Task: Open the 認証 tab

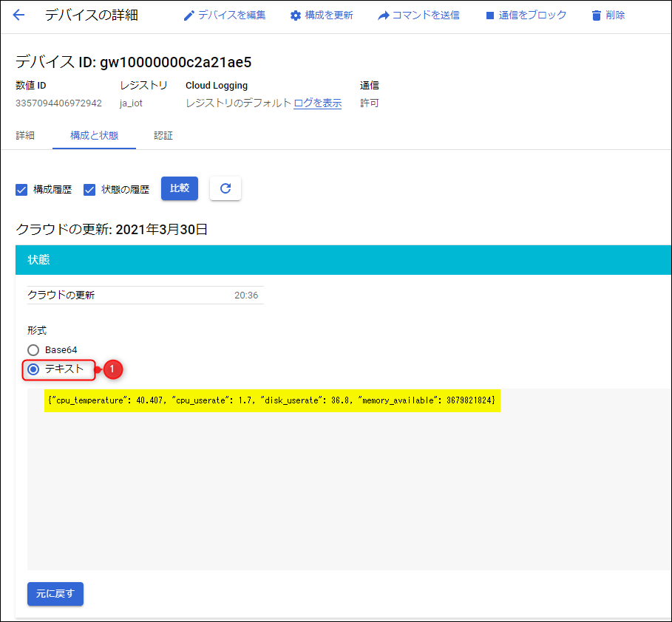Action: coord(164,135)
